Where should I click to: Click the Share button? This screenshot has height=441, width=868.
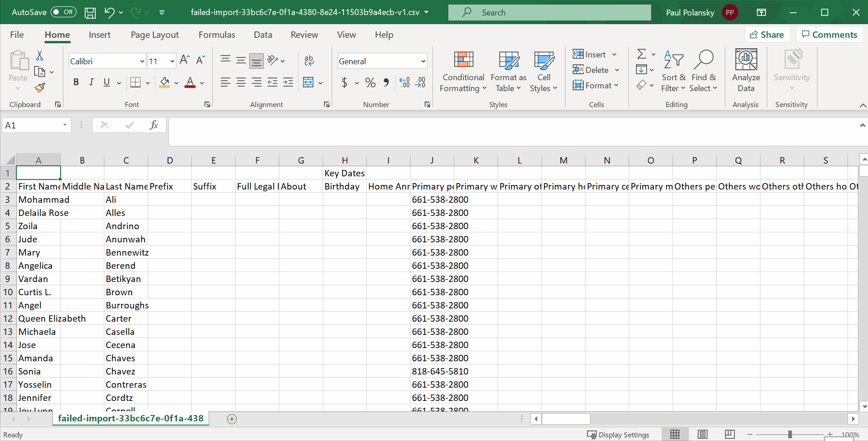[x=767, y=35]
